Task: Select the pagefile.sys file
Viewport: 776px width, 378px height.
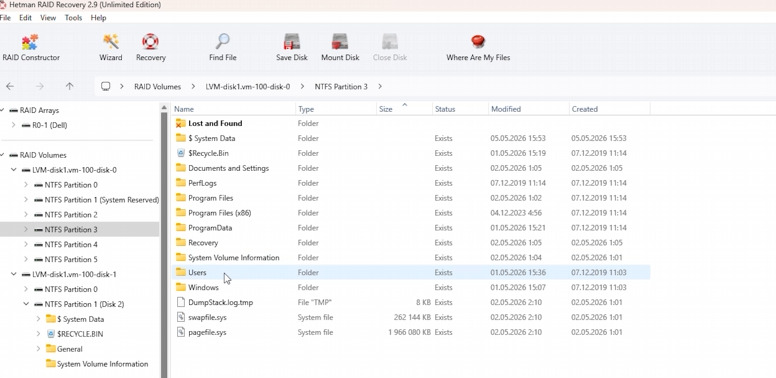Action: coord(207,332)
